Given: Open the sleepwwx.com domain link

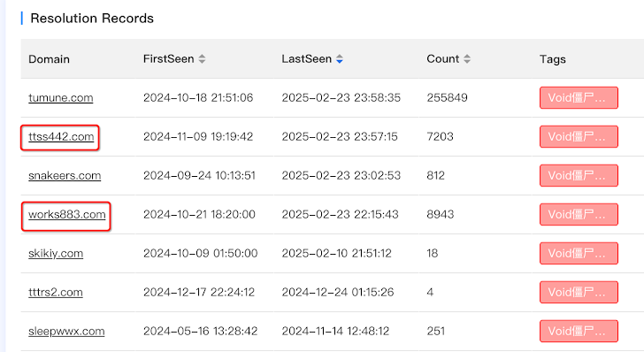Looking at the screenshot, I should (x=66, y=332).
